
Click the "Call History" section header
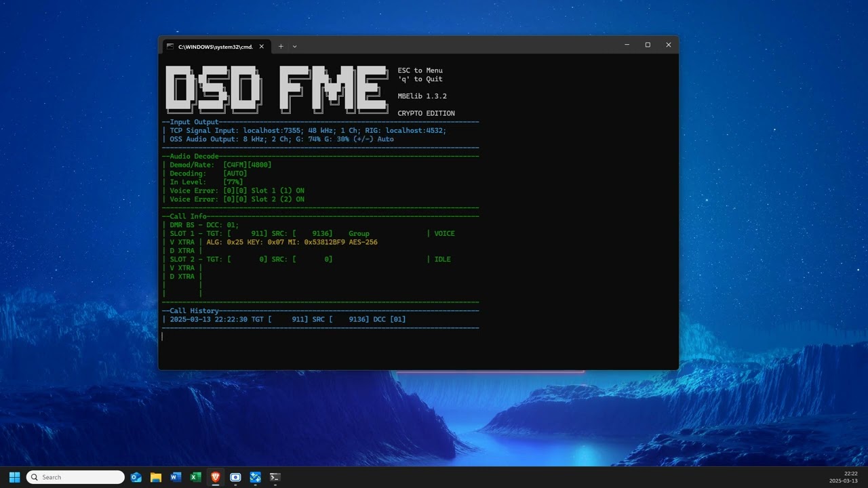tap(194, 310)
